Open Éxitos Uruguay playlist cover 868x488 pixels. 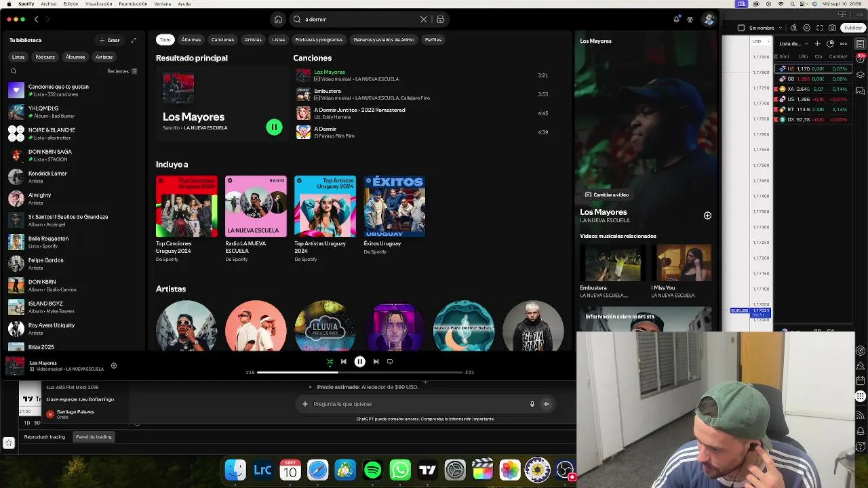tap(394, 206)
